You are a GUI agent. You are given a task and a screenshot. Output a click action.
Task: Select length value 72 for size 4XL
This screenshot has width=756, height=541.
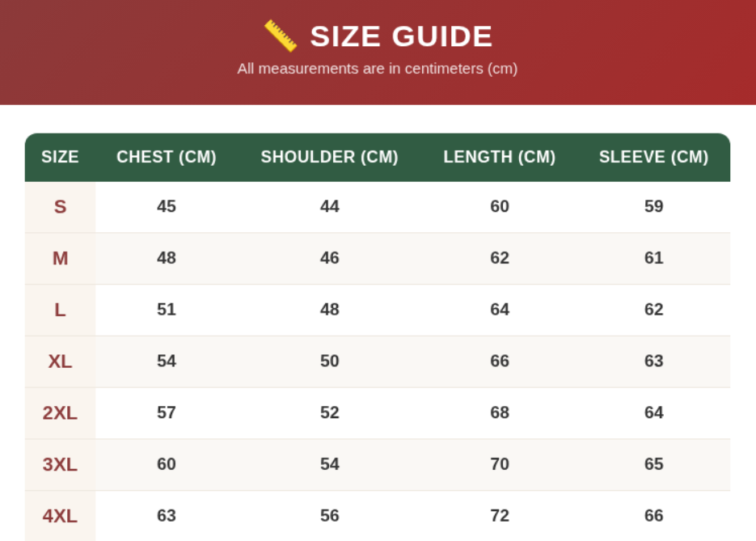tap(500, 516)
